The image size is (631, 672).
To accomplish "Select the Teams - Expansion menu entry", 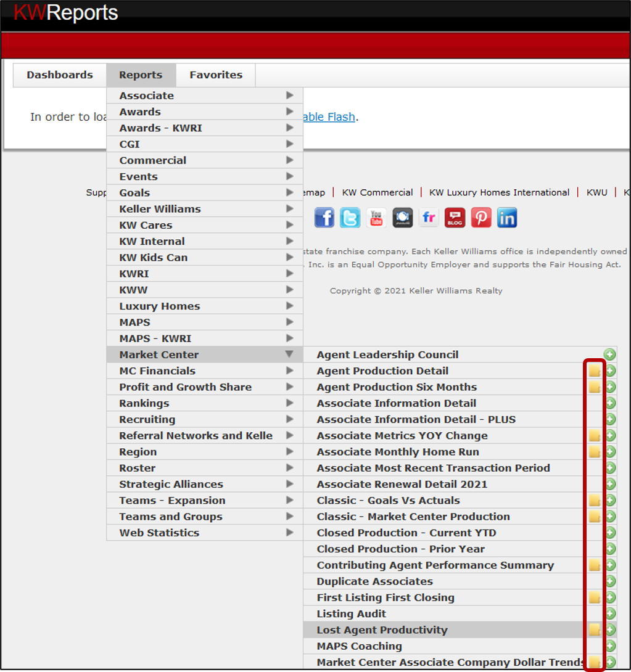I will click(x=205, y=500).
